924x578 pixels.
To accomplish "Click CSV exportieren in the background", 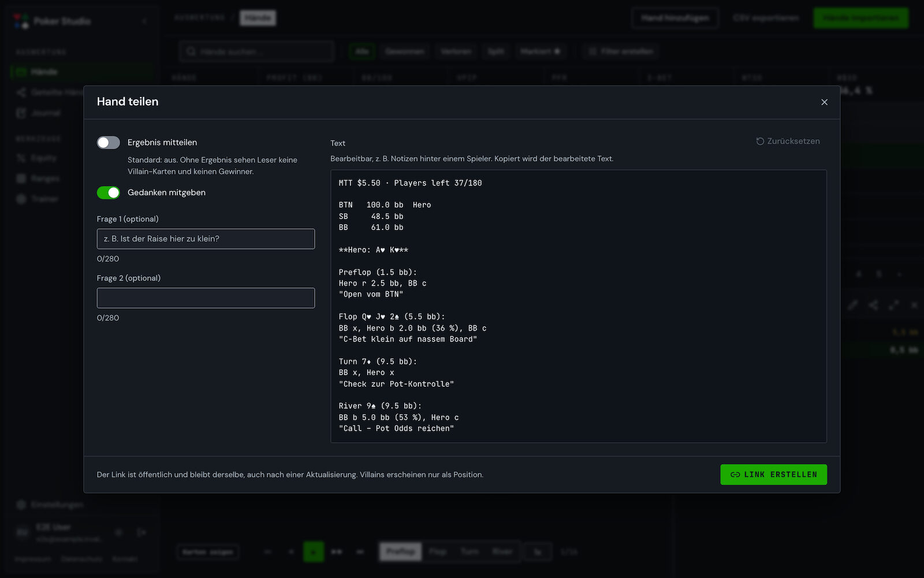I will pyautogui.click(x=766, y=18).
